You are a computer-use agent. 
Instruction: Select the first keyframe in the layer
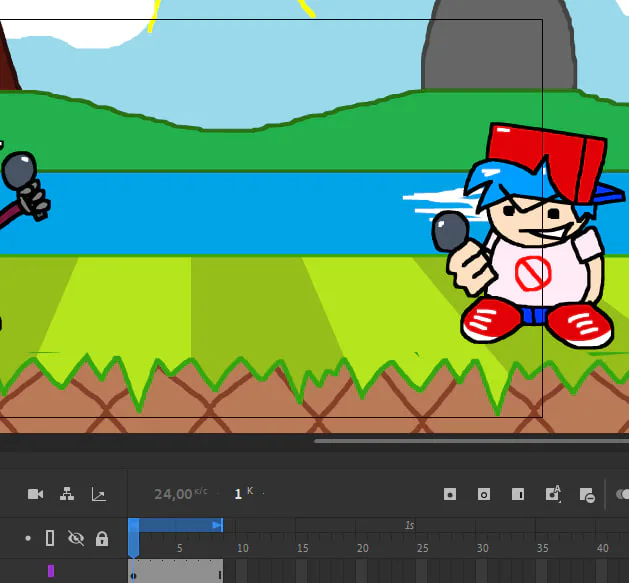(134, 576)
